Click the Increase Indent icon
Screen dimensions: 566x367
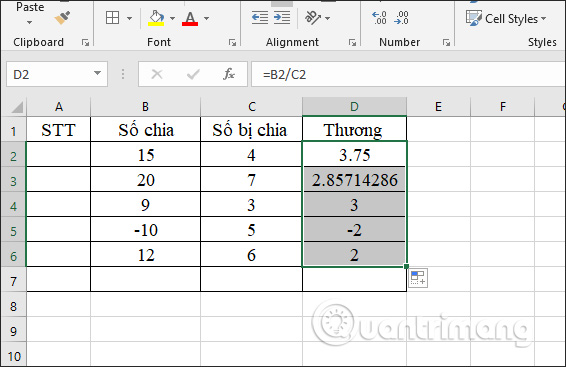pos(282,17)
